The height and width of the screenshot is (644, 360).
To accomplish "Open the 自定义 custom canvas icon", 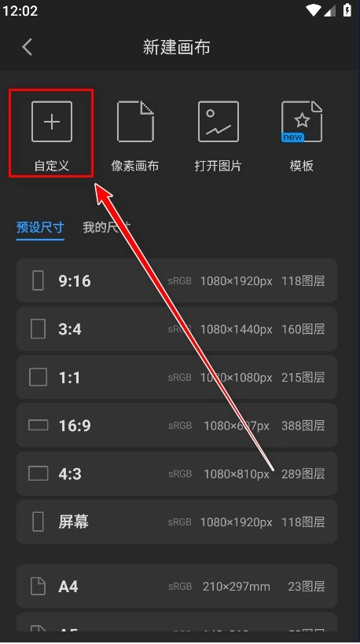I will pyautogui.click(x=52, y=122).
